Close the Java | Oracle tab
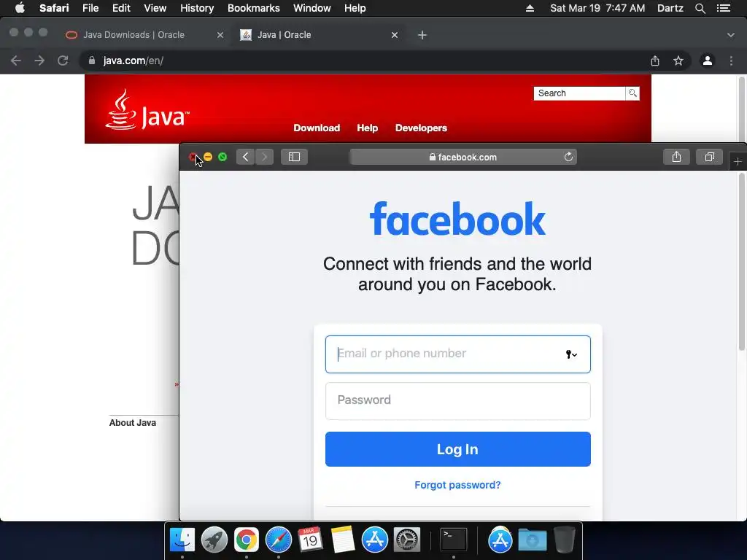This screenshot has height=560, width=747. 395,35
